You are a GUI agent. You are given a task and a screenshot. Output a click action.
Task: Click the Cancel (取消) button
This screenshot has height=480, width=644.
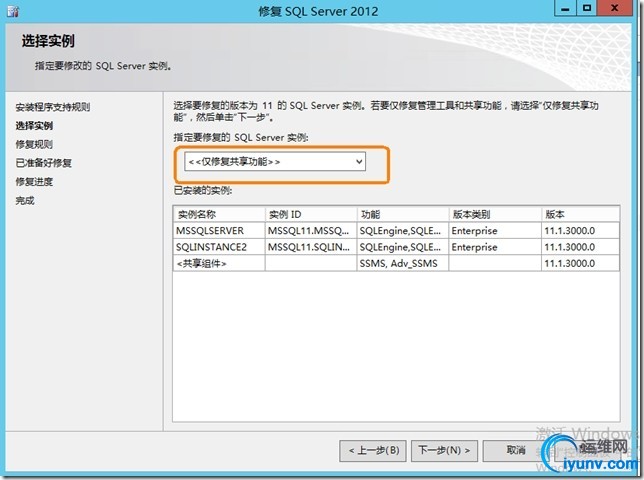[516, 450]
